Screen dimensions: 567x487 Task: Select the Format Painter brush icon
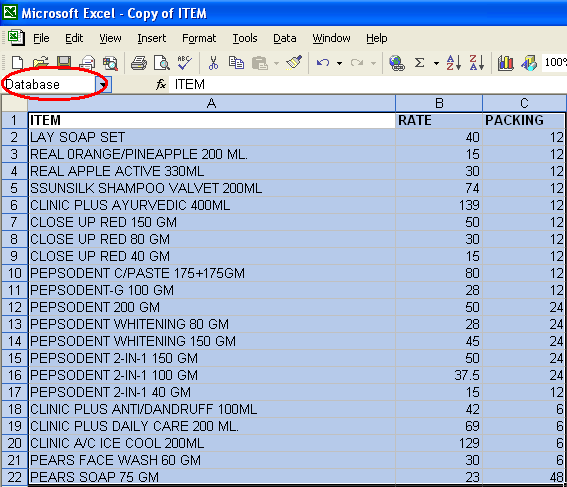[x=294, y=63]
